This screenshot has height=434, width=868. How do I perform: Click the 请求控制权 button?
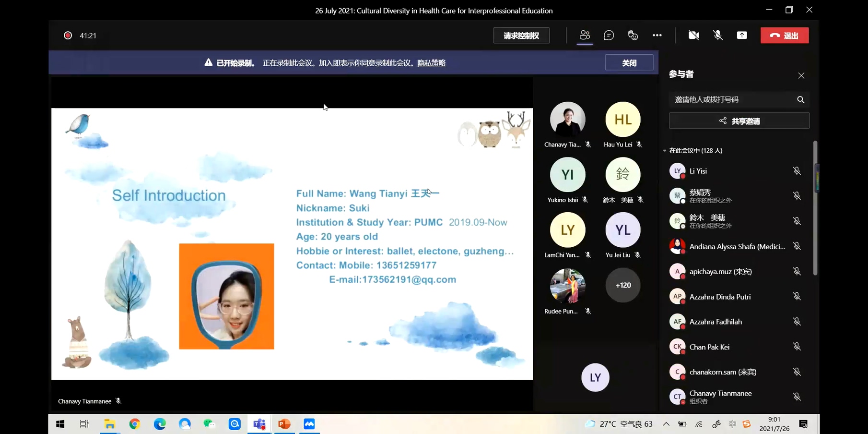pyautogui.click(x=521, y=36)
